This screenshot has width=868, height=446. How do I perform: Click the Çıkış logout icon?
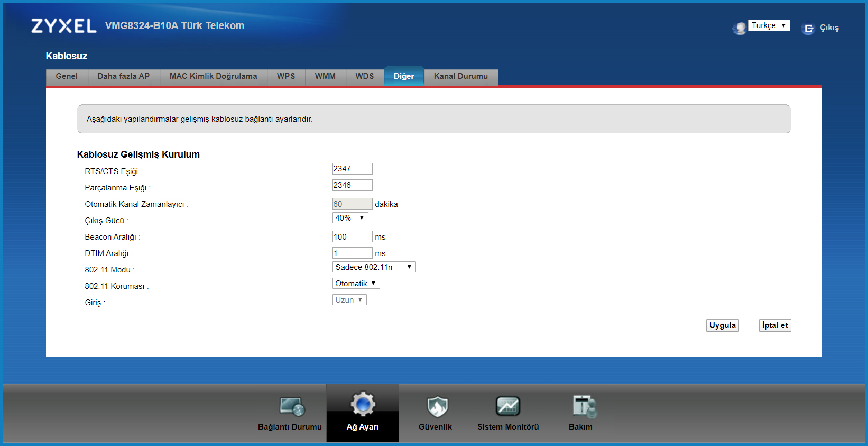pos(808,29)
